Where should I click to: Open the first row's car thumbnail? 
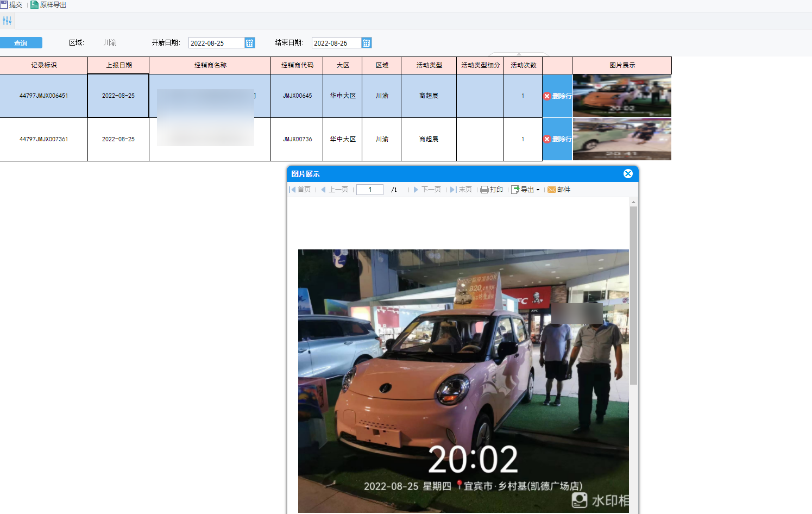click(622, 96)
